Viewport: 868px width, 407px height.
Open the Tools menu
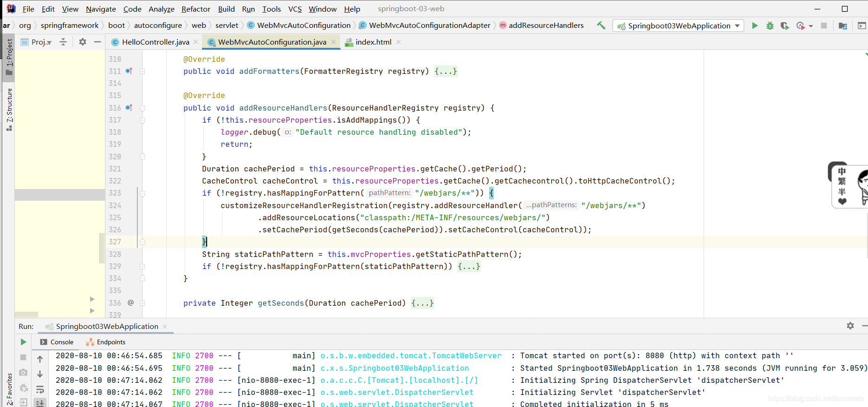click(271, 9)
